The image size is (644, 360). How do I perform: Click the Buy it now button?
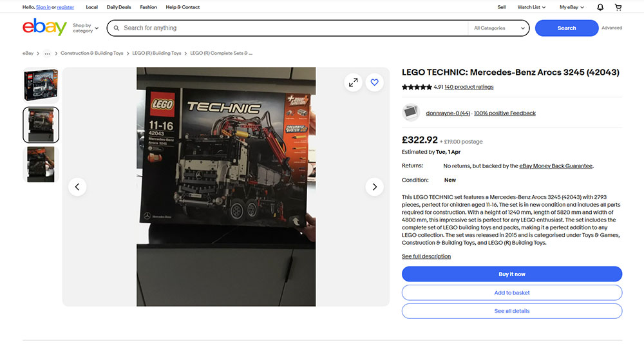tap(512, 274)
